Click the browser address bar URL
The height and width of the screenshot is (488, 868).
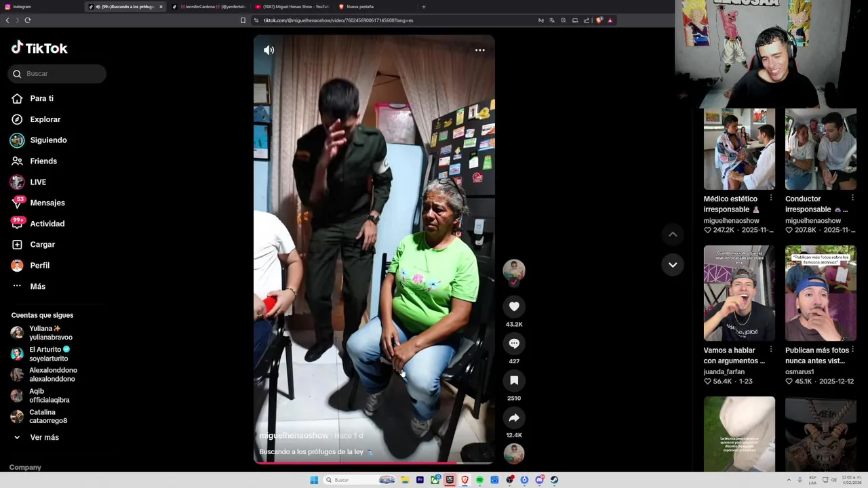click(338, 20)
